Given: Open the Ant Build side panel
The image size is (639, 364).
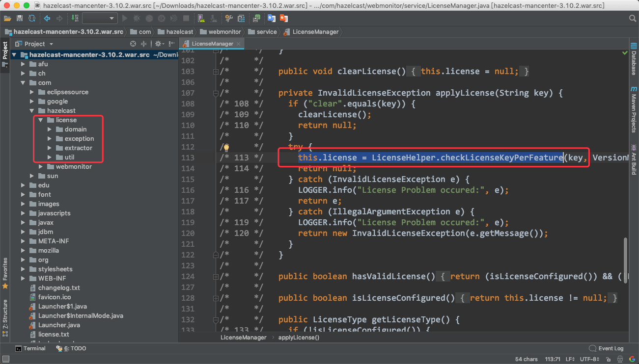Looking at the screenshot, I should tap(634, 159).
